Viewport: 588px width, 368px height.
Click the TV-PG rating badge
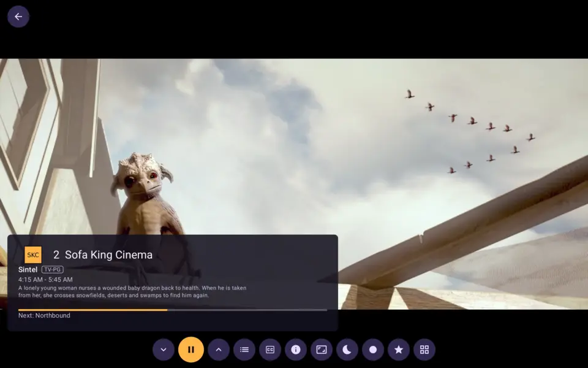(x=53, y=270)
